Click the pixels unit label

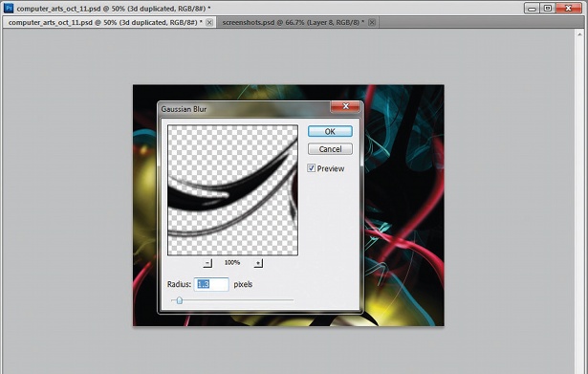243,284
